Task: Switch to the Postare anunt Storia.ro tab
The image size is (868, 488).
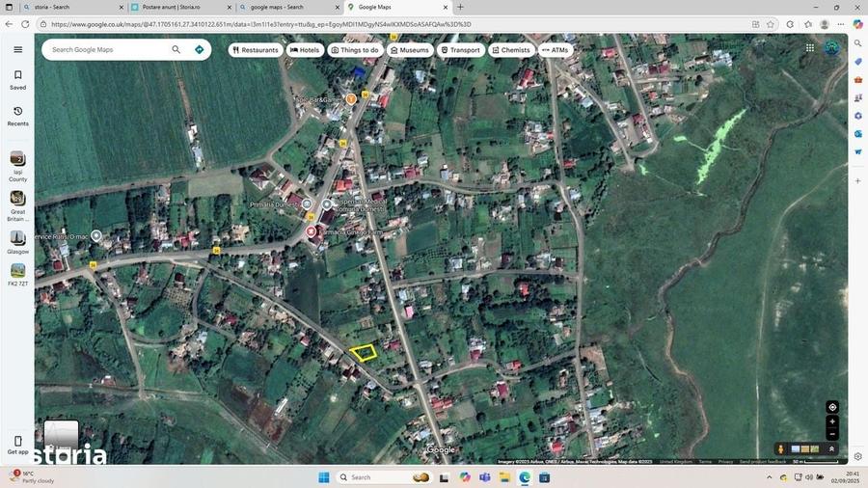Action: tap(181, 7)
